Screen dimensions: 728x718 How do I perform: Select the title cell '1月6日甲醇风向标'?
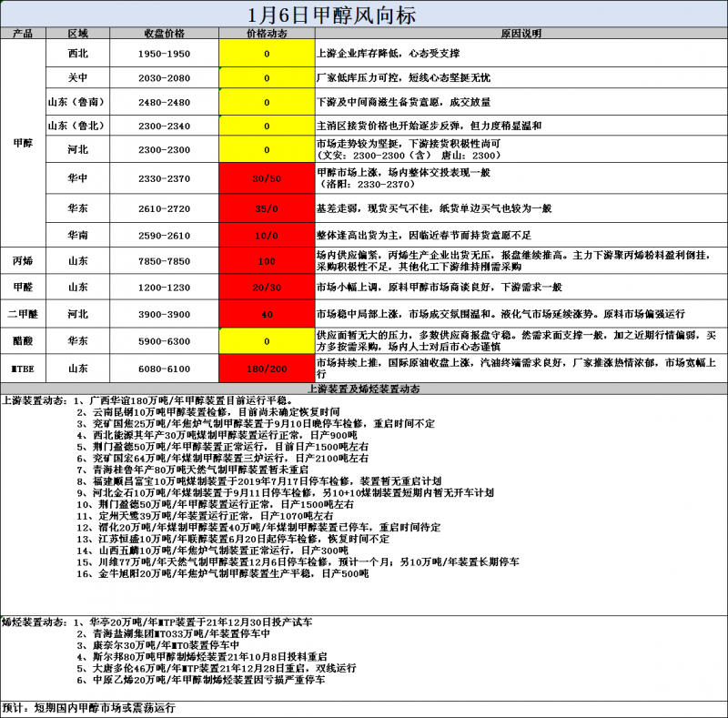[364, 14]
